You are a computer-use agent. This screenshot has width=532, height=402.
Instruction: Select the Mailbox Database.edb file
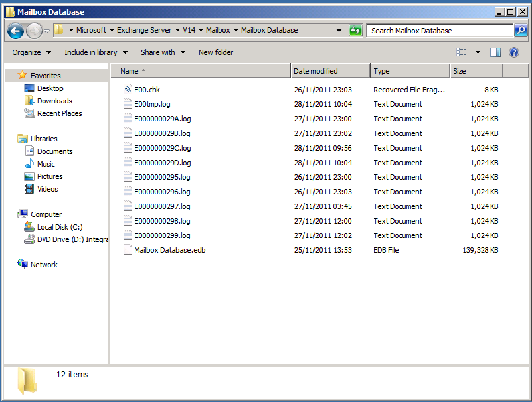click(x=169, y=250)
